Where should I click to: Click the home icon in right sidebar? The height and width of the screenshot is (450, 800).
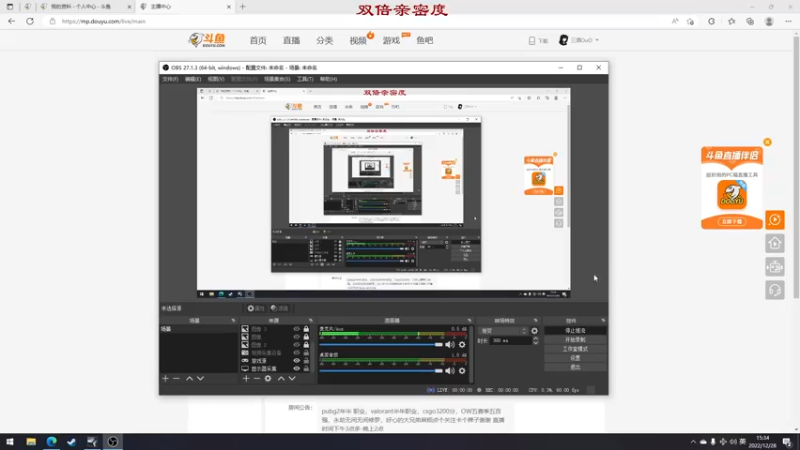(x=774, y=243)
